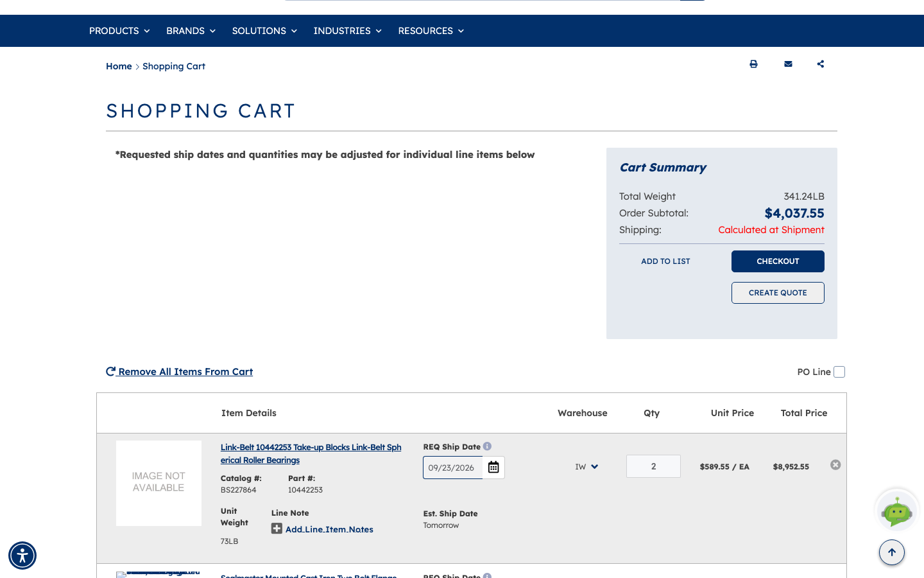Click the part number 10442253
924x578 pixels.
point(305,490)
